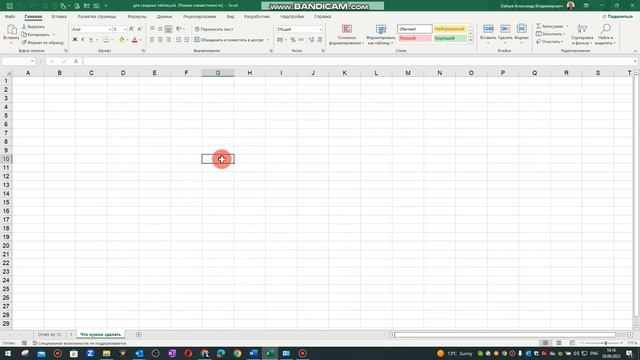Toggle italic formatting

coord(83,40)
